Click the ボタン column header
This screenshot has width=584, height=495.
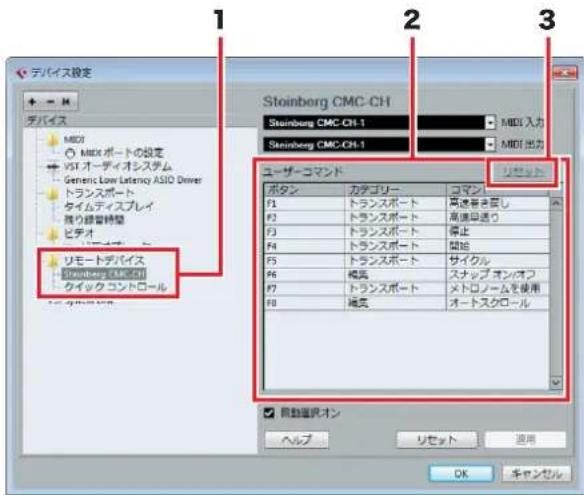pos(305,190)
